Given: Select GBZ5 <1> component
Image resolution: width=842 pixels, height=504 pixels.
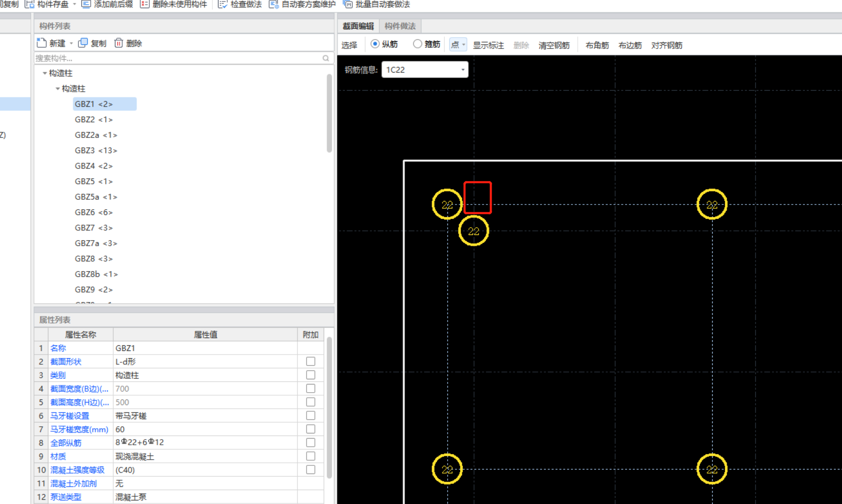Looking at the screenshot, I should [94, 181].
